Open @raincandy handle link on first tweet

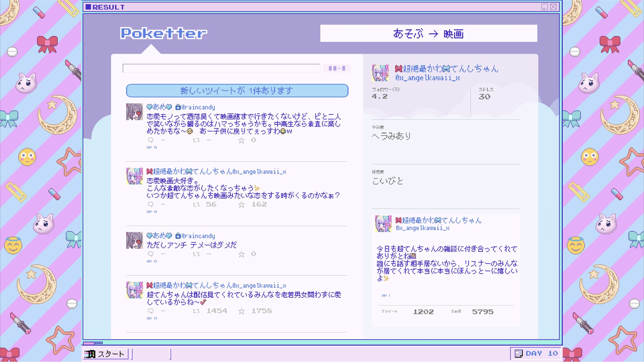pos(198,107)
